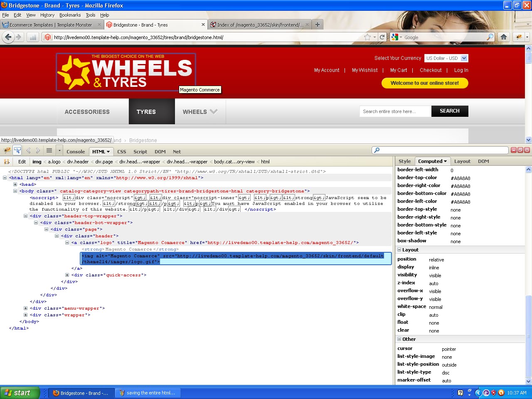532x399 pixels.
Task: Click browser Forward arrow button
Action: (x=19, y=37)
